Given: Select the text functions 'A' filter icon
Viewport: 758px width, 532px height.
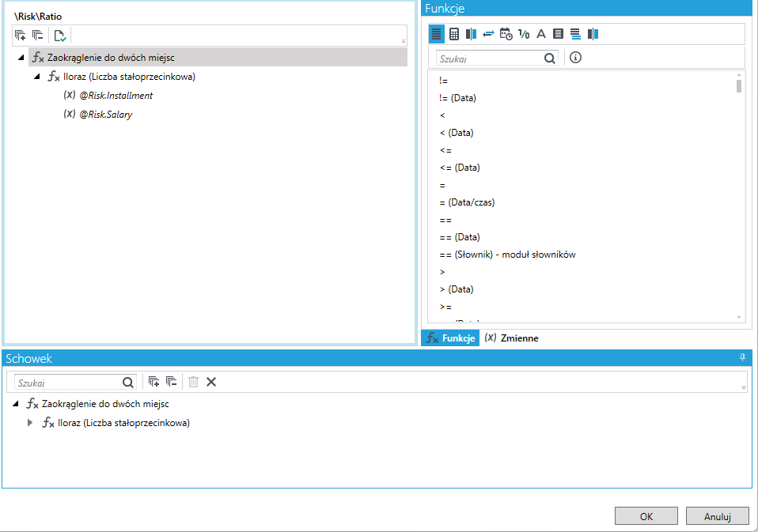Looking at the screenshot, I should (541, 34).
